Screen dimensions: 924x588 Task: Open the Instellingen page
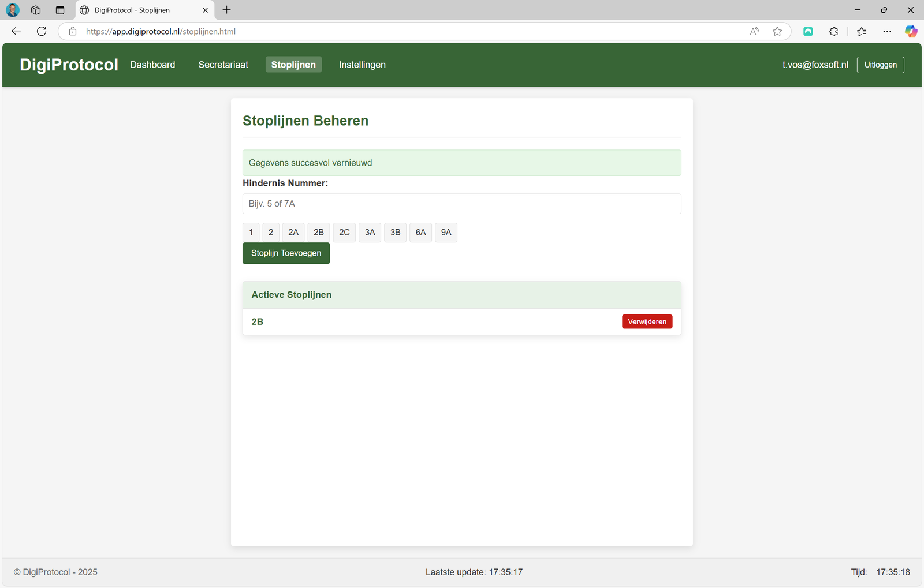coord(362,65)
